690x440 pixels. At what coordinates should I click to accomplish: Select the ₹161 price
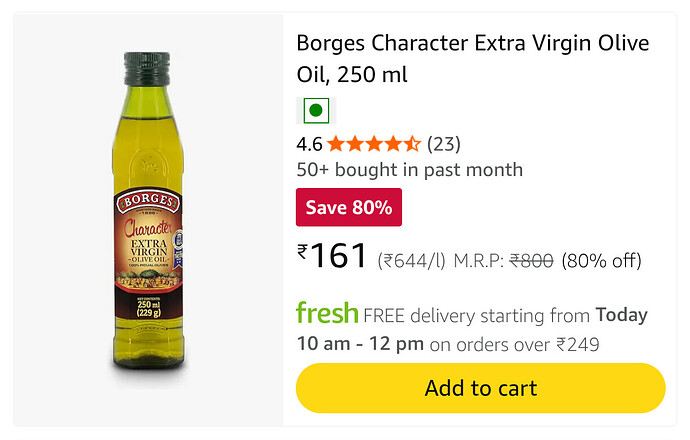[333, 257]
